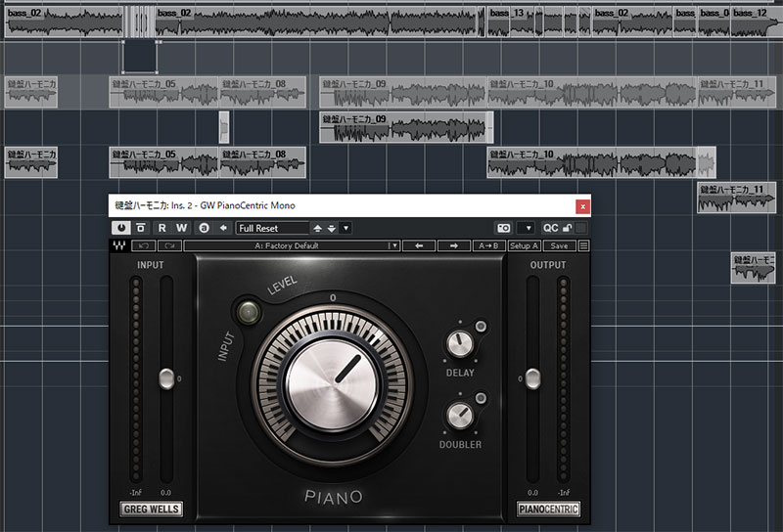Toggle the DOUBLER on/off LED button
The width and height of the screenshot is (783, 532).
tap(481, 398)
